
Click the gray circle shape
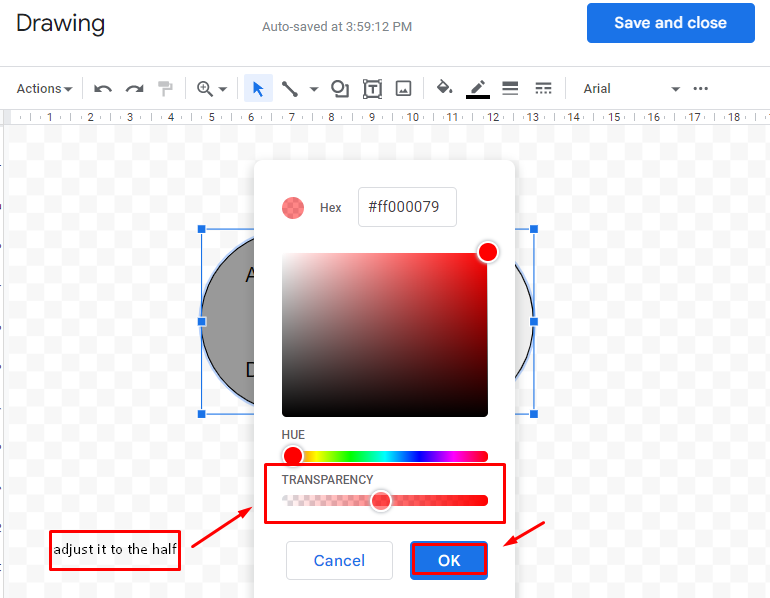228,322
